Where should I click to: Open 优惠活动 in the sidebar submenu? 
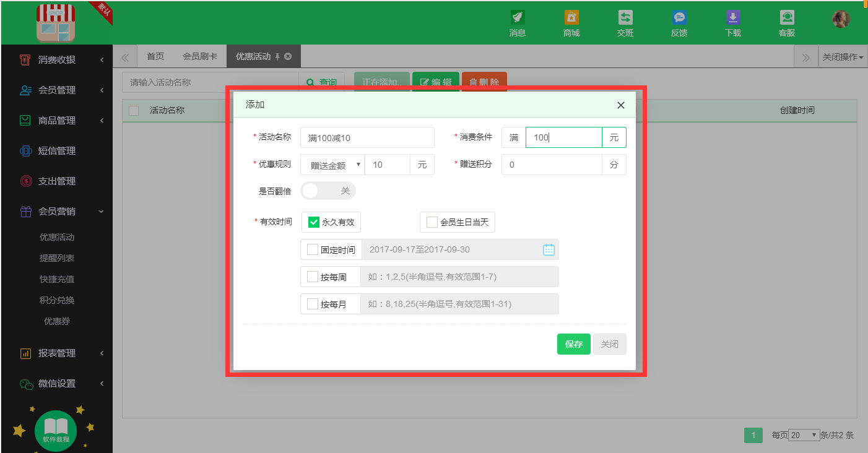(57, 237)
